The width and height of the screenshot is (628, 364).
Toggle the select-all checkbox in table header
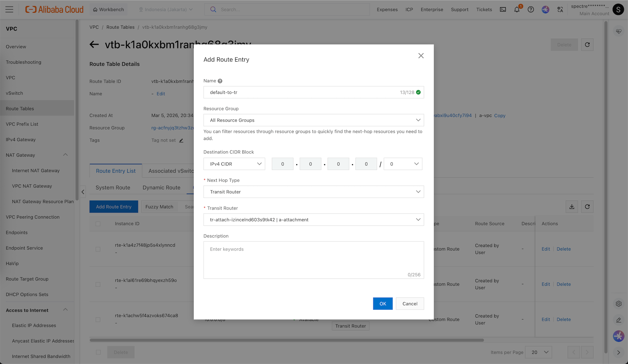point(98,224)
